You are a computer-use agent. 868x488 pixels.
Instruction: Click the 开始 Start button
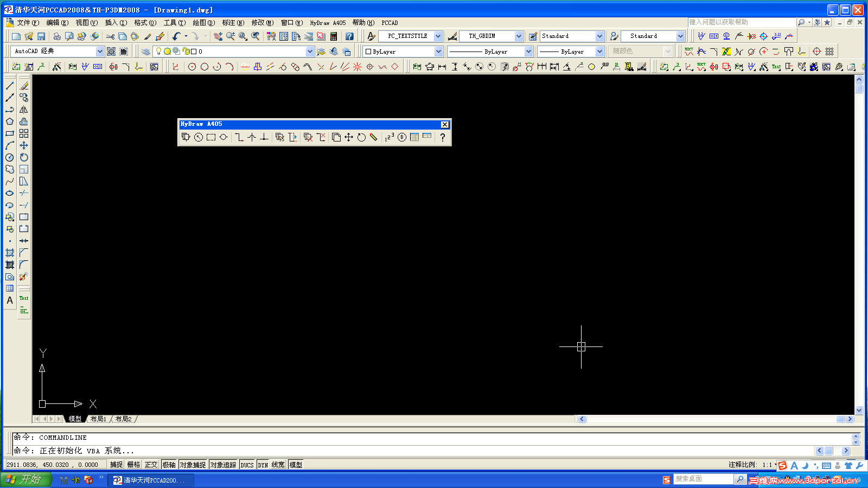tap(26, 479)
